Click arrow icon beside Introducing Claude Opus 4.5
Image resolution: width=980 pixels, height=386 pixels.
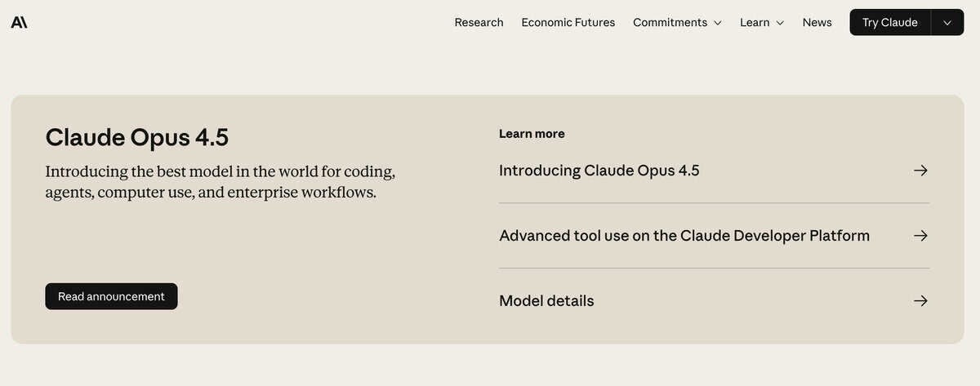[920, 171]
